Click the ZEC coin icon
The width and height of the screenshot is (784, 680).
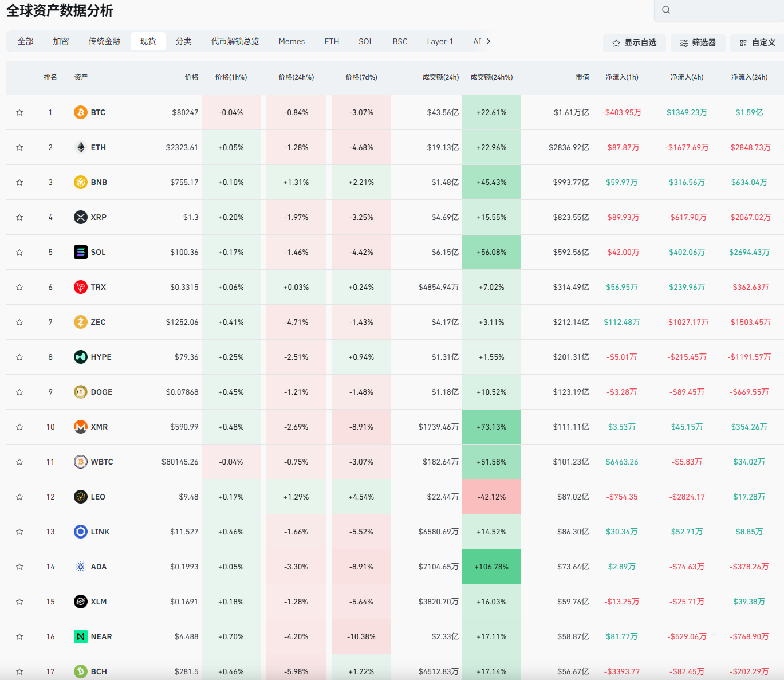pyautogui.click(x=81, y=322)
